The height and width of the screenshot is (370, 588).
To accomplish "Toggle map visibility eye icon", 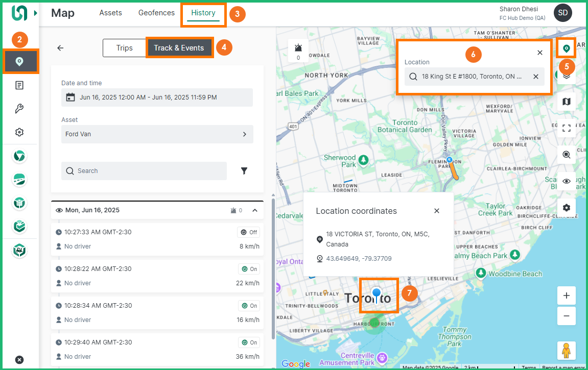I will pyautogui.click(x=566, y=181).
